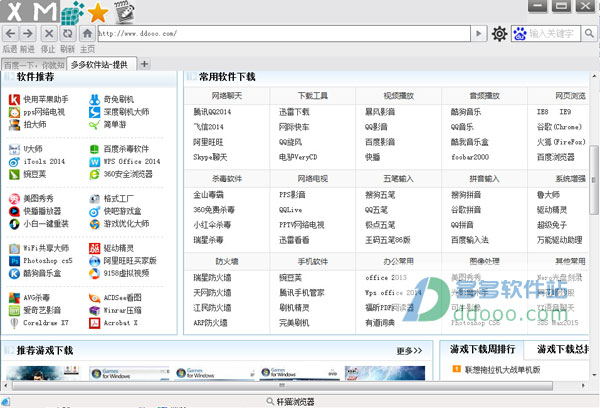600x408 pixels.
Task: Click the 酷狗音乐盒 blue K icon
Action: [x=14, y=274]
